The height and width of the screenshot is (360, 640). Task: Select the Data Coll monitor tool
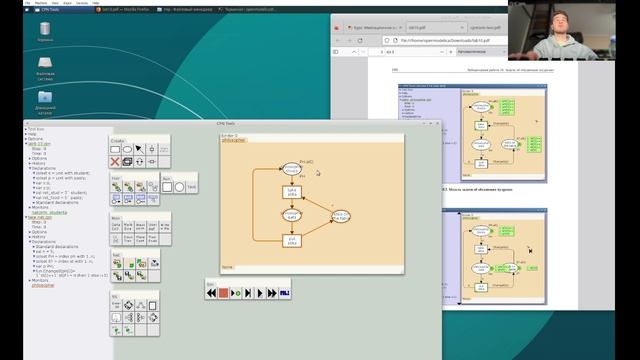point(116,227)
